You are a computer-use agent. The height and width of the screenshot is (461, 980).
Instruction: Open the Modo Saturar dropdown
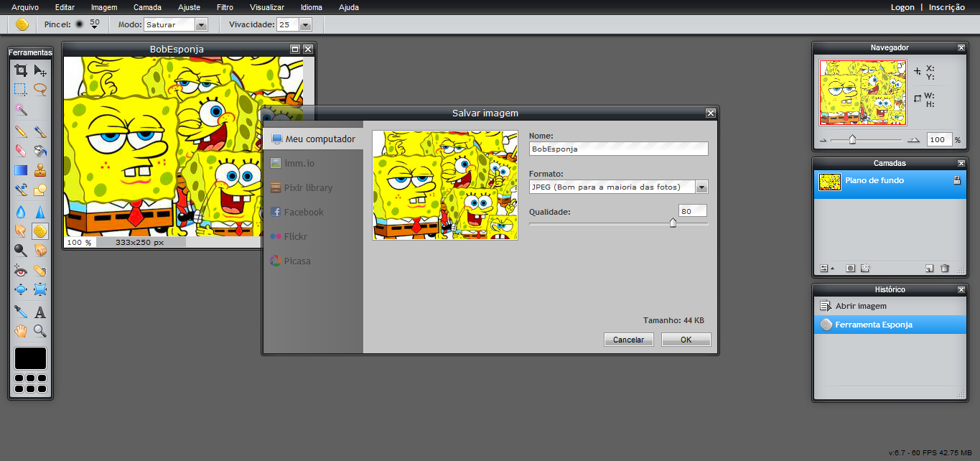201,25
